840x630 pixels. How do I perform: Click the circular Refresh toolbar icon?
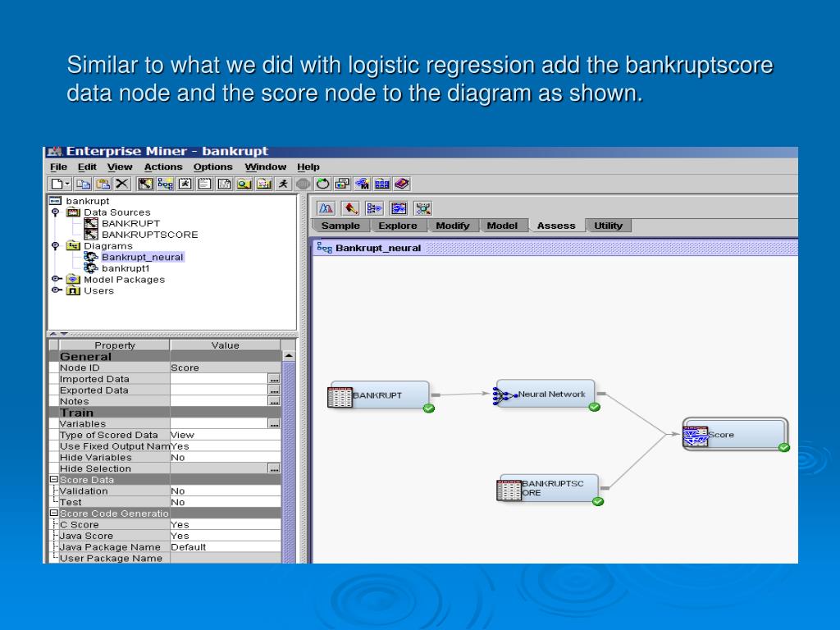click(x=322, y=184)
